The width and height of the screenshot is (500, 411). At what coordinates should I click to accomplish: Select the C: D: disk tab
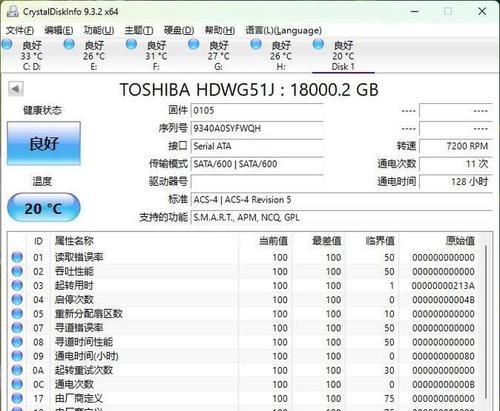pos(32,56)
